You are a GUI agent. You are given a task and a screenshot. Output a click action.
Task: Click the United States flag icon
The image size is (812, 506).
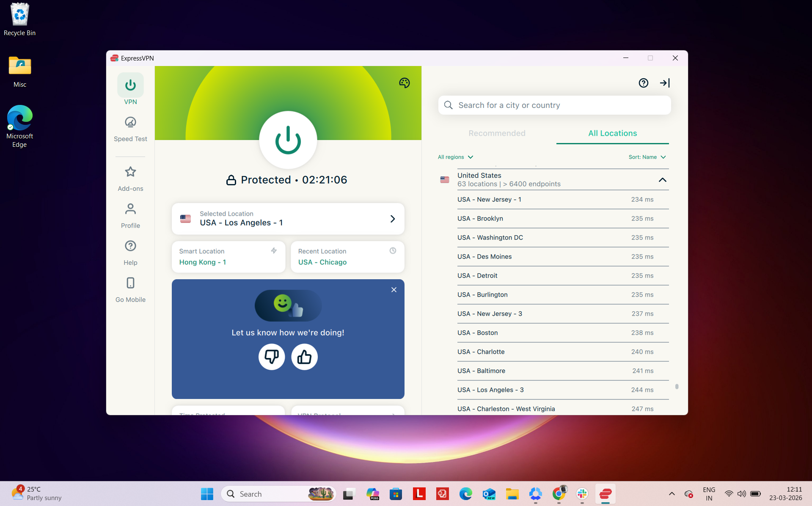tap(444, 180)
